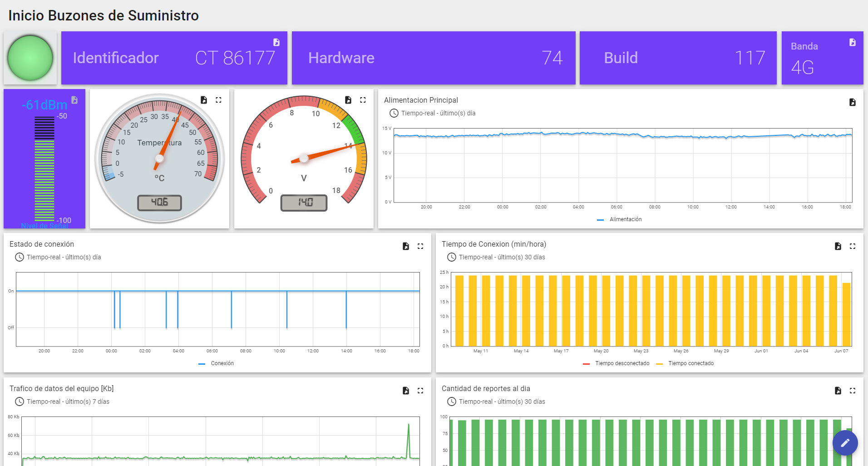
Task: Click the Tiempo de Conexion (min/hora) title
Action: (x=494, y=244)
